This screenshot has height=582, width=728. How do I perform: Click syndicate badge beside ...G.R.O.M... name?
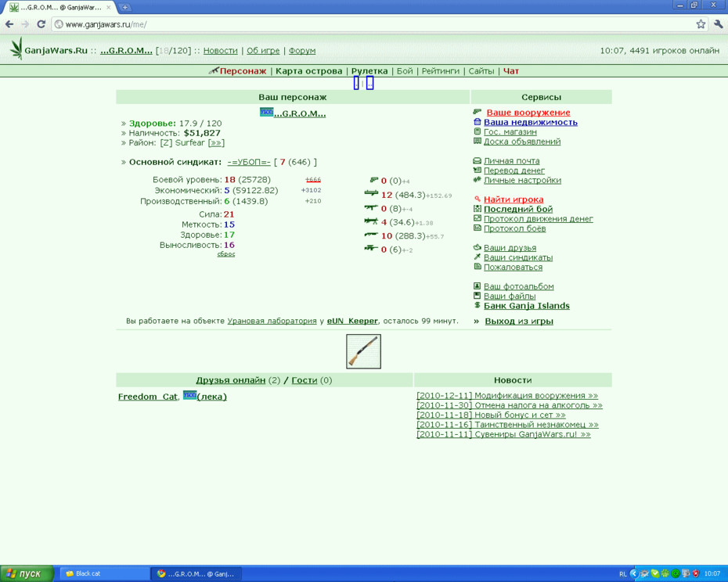coord(266,113)
